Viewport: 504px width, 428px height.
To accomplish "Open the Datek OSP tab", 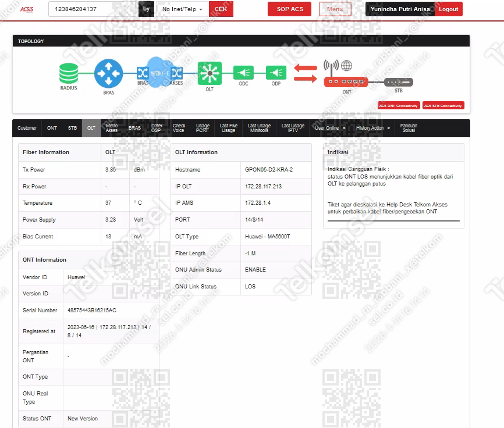I will pyautogui.click(x=157, y=128).
